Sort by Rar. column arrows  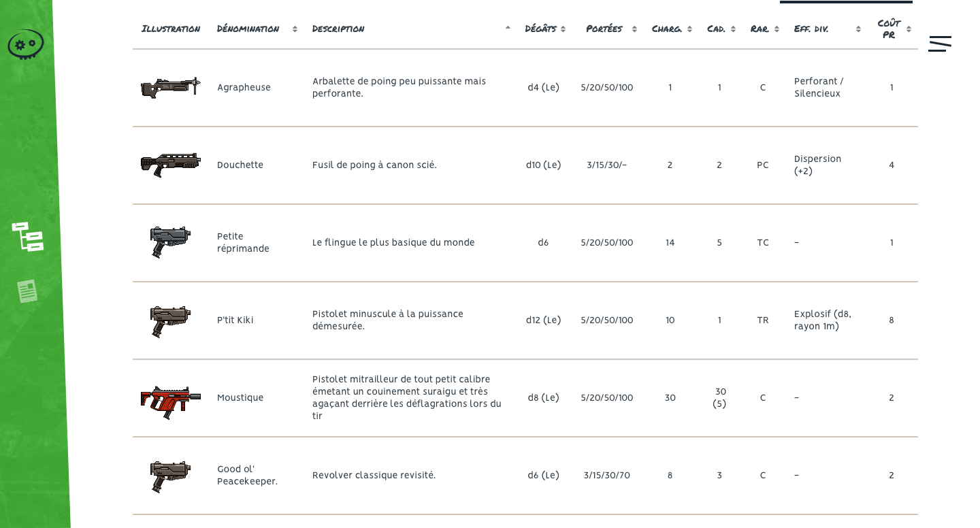pos(777,29)
